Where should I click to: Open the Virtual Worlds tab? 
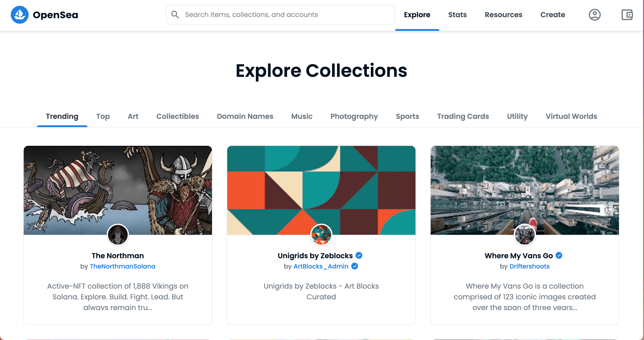(x=571, y=116)
